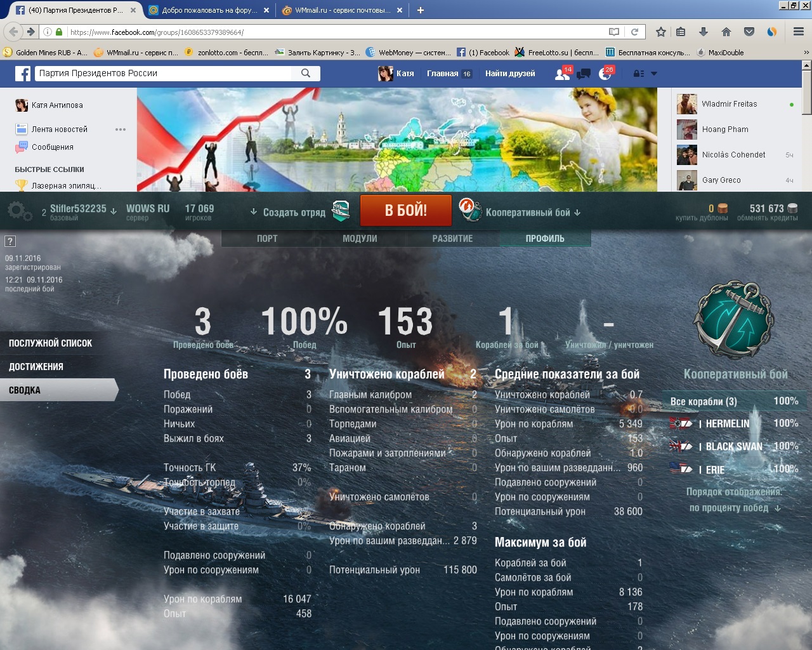Screen dimensions: 812x650
Task: Select the ERIE ship row
Action: 734,469
